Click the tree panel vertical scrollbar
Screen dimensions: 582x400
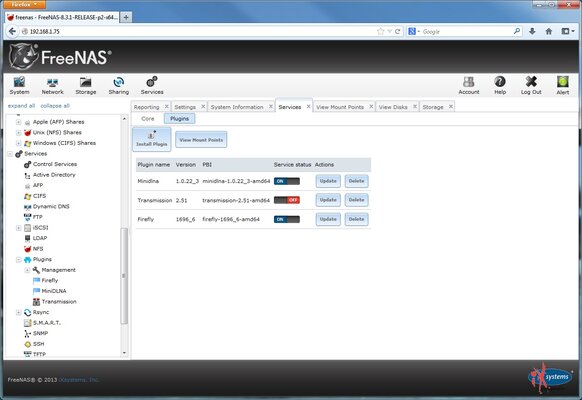(124, 275)
